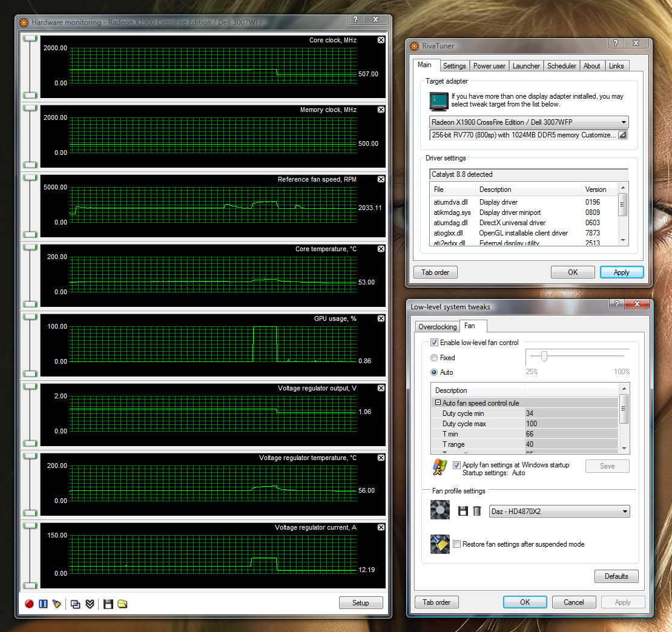Click the help button in Low-level system tweaks window
Screen dimensions: 672x632
[617, 304]
